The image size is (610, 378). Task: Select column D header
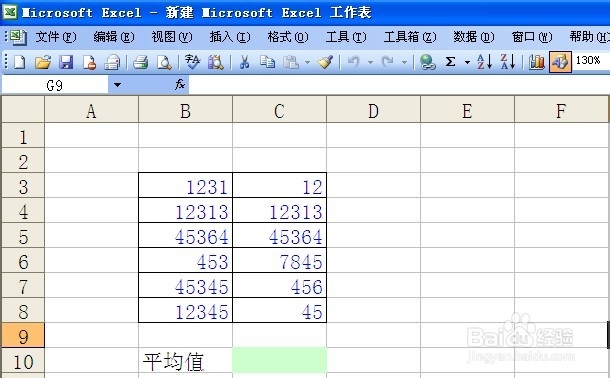tap(373, 110)
